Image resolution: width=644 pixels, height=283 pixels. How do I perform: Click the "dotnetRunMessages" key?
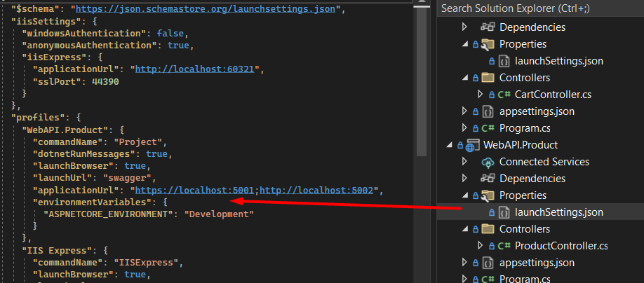click(85, 154)
